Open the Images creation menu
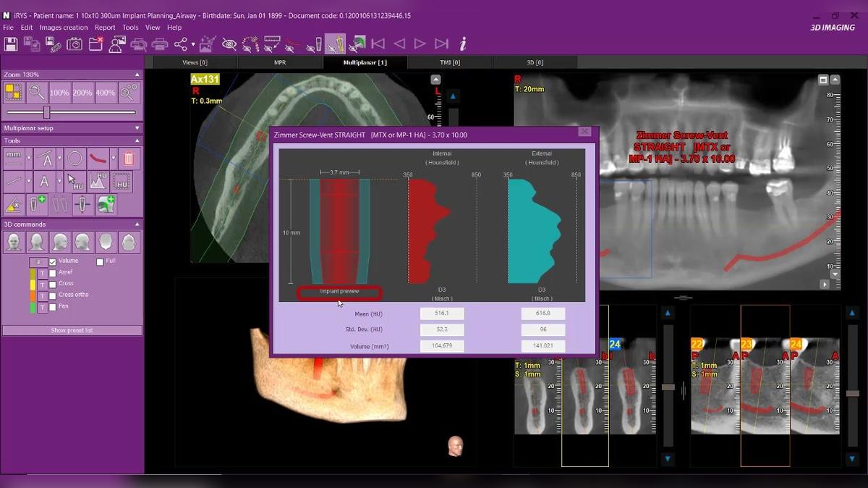Screen dimensions: 868x488 [x=64, y=28]
